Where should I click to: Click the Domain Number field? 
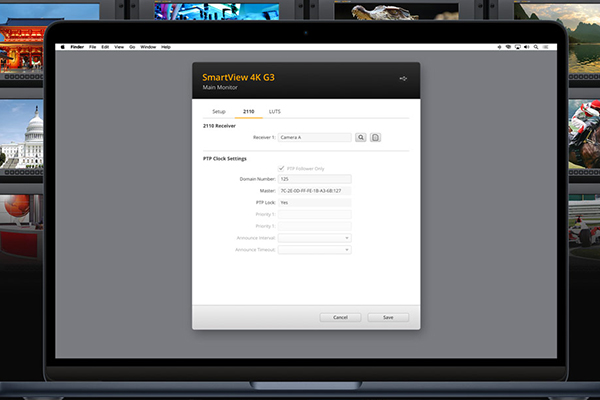pyautogui.click(x=314, y=179)
